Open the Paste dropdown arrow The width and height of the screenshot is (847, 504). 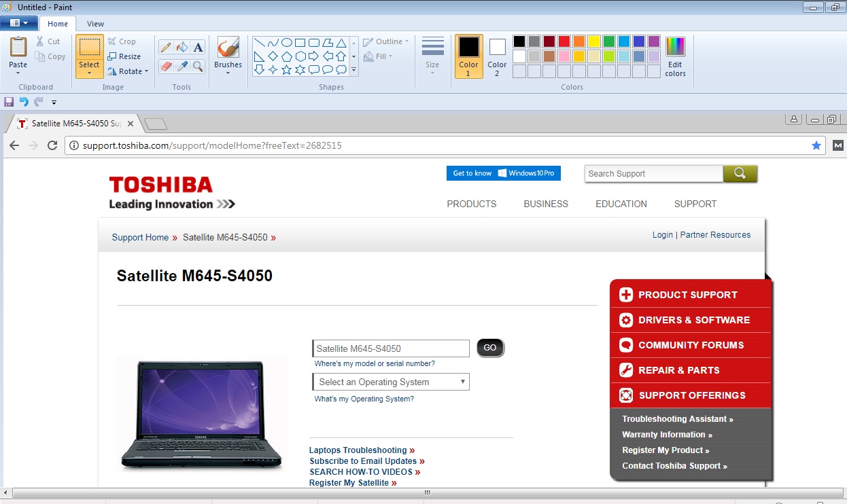(x=18, y=73)
